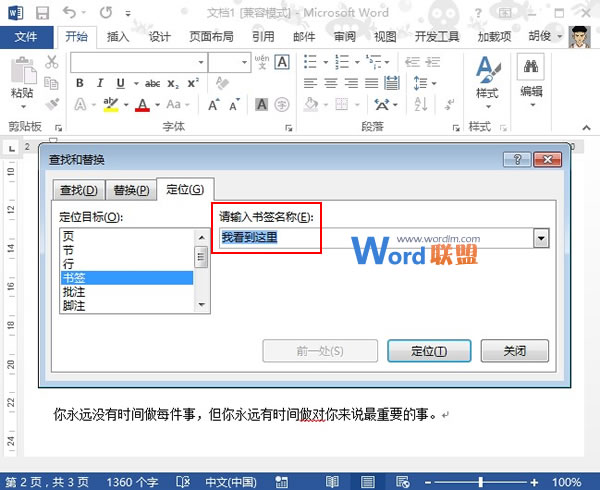Click zoom out minus button
Screen dimensions: 600x490
point(428,482)
